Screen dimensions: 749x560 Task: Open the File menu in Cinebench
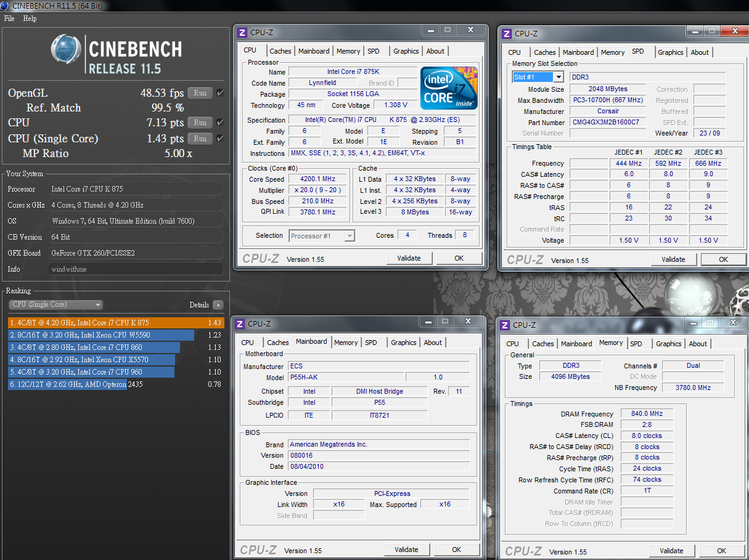pos(9,18)
